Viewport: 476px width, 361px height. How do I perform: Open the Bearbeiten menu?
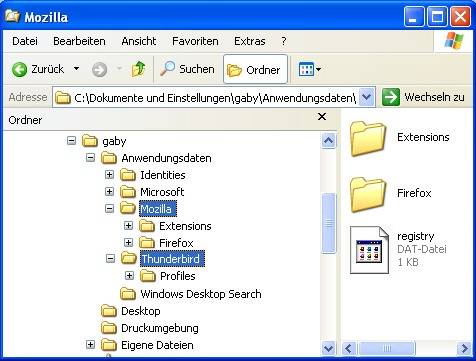pos(79,41)
